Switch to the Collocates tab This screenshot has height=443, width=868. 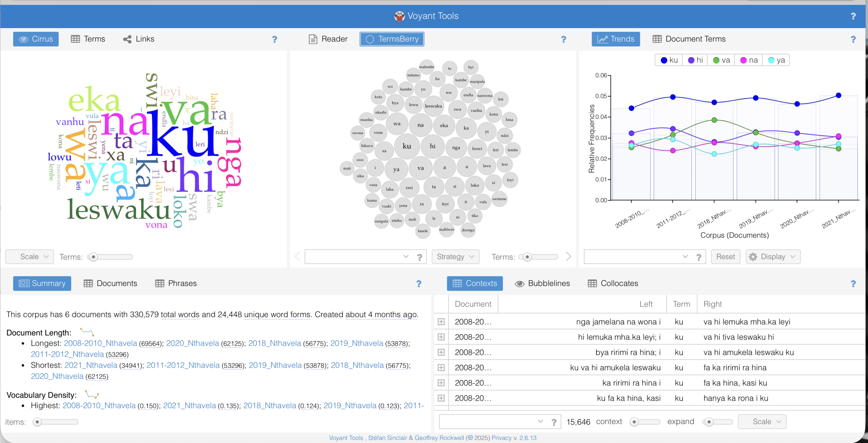613,283
